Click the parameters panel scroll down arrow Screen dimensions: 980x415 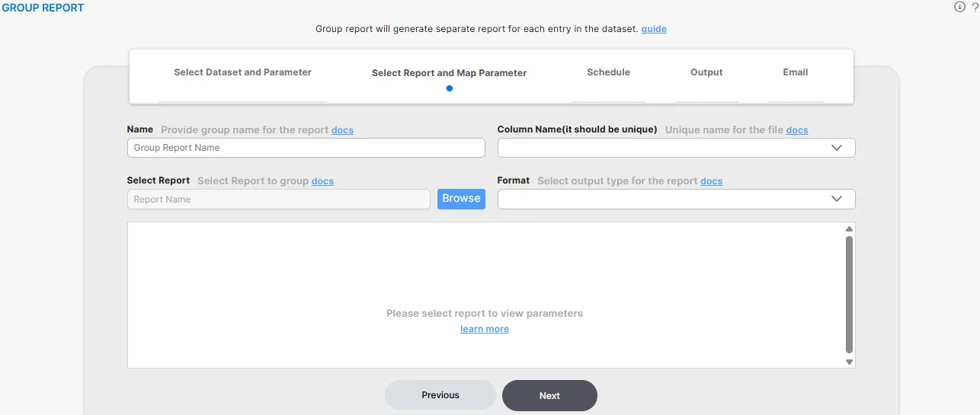click(850, 362)
